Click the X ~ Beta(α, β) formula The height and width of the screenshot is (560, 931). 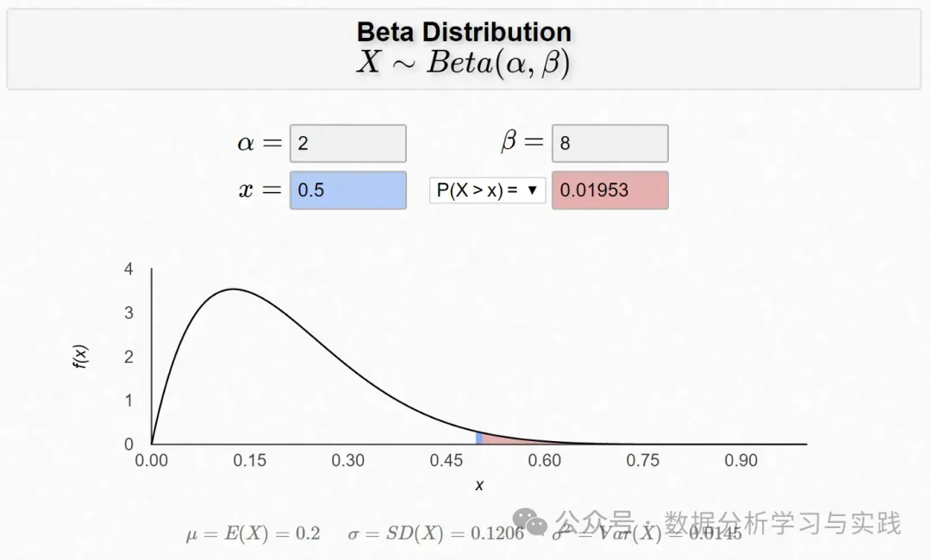tap(464, 63)
